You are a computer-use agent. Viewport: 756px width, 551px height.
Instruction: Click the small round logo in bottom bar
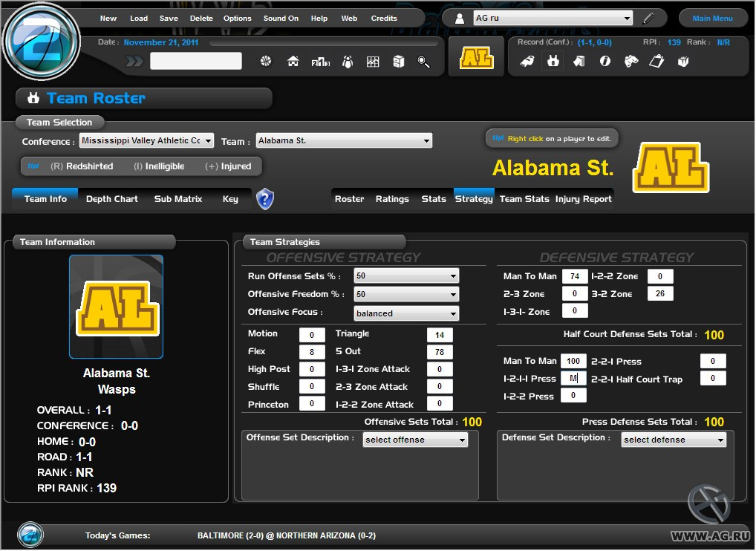(x=30, y=535)
